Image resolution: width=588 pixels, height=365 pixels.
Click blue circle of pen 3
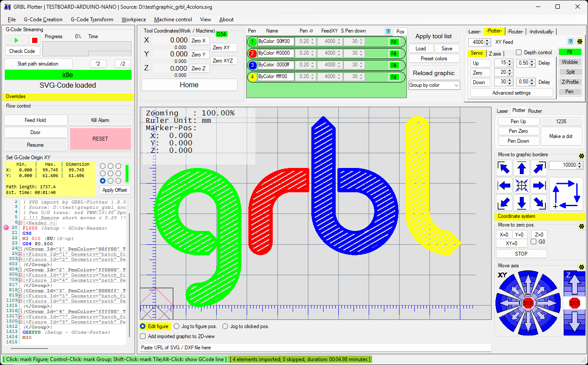coord(252,65)
